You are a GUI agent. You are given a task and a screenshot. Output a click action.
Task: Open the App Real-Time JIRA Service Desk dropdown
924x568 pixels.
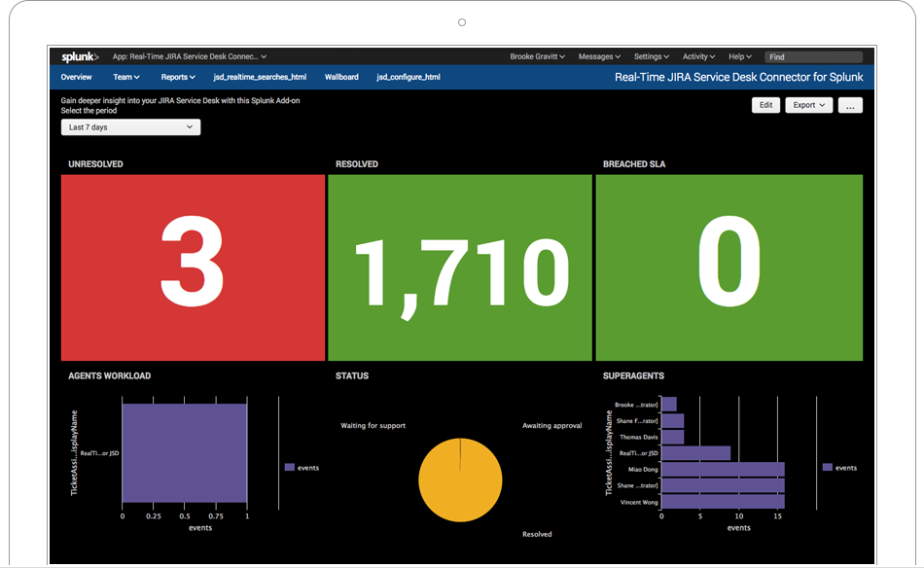(x=189, y=56)
